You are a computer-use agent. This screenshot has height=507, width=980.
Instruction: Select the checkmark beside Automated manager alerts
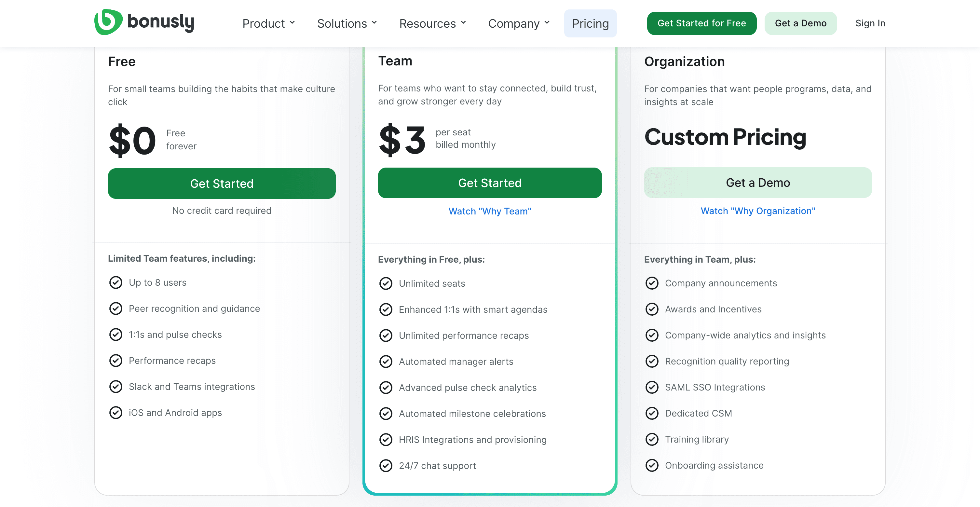(386, 361)
